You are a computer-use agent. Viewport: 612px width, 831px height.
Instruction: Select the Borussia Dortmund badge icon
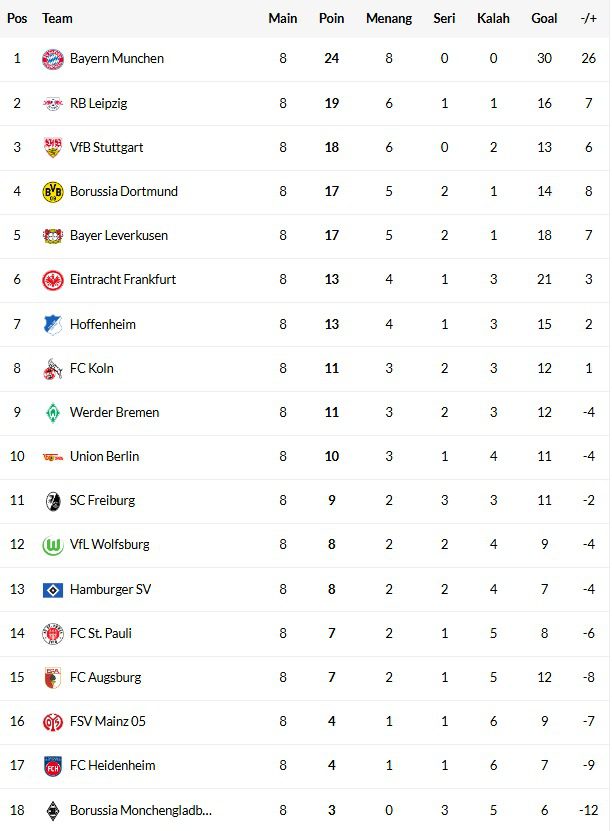coord(53,191)
